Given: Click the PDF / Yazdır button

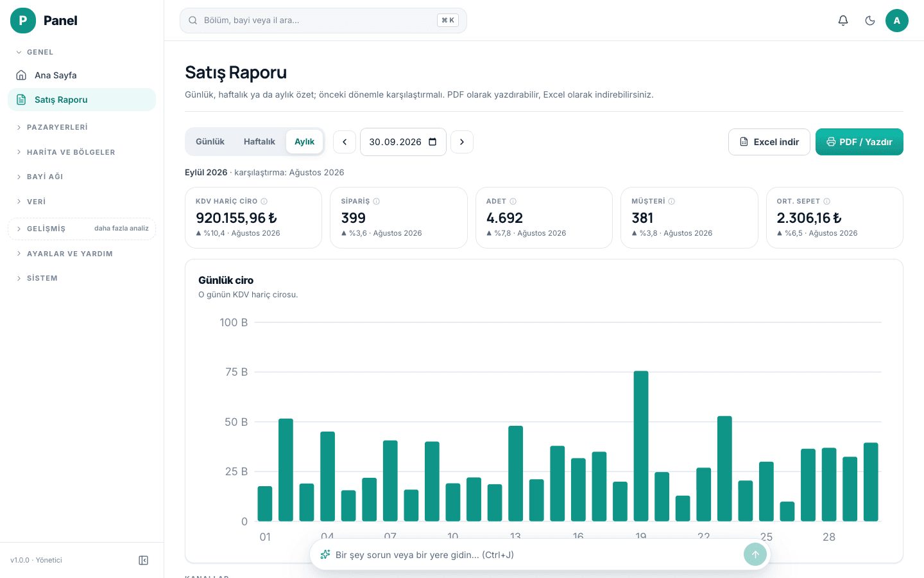Looking at the screenshot, I should [859, 142].
